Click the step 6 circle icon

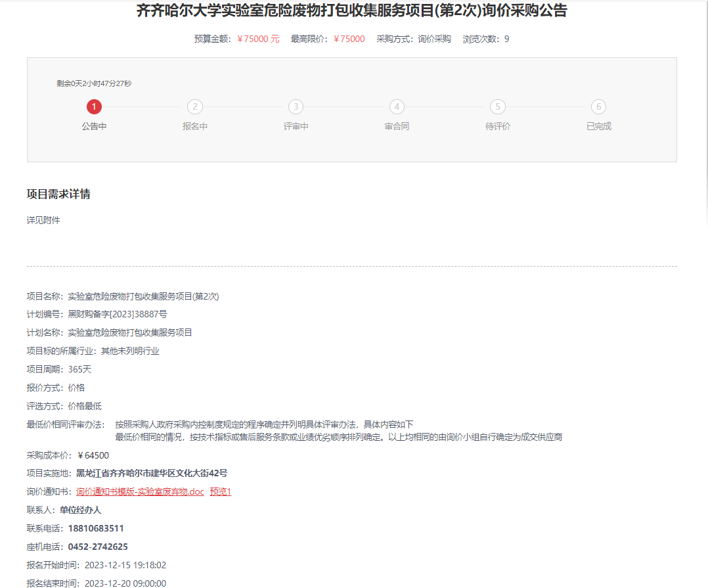(x=598, y=107)
